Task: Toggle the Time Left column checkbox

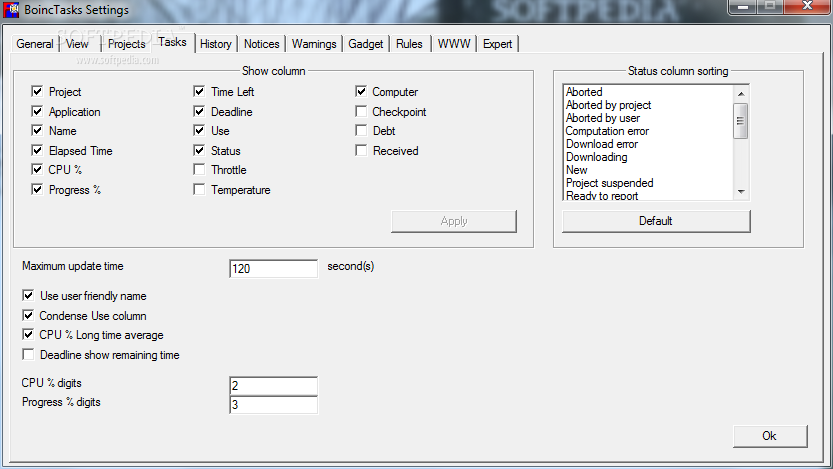Action: pos(199,91)
